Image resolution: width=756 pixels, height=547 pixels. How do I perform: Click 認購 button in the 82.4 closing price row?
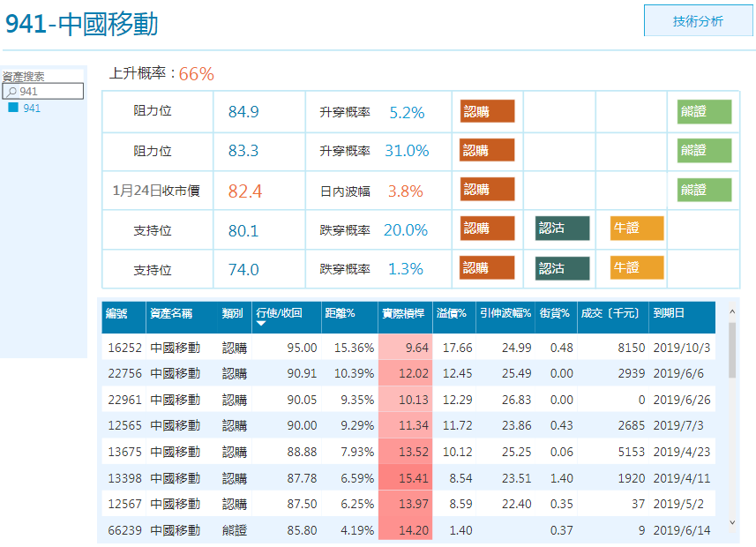tap(487, 189)
